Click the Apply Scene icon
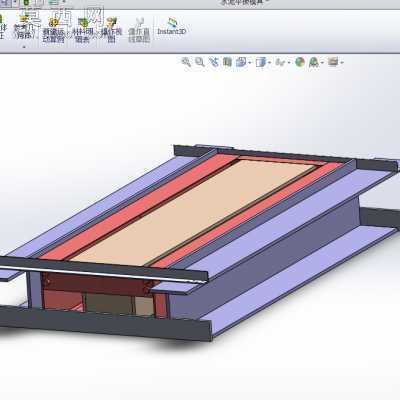The image size is (400, 400). (314, 62)
